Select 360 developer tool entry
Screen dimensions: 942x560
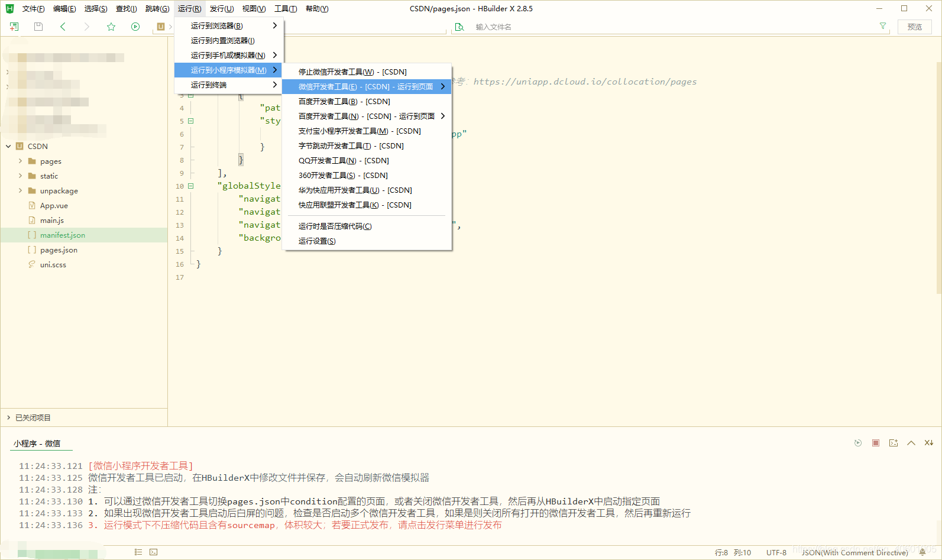coord(367,175)
